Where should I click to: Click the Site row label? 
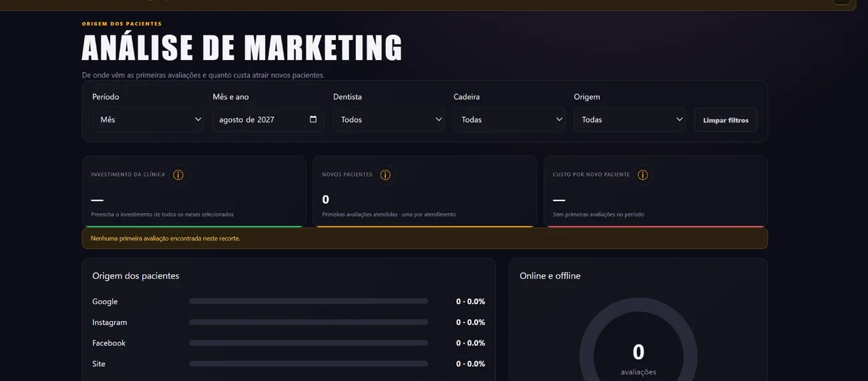(x=99, y=364)
